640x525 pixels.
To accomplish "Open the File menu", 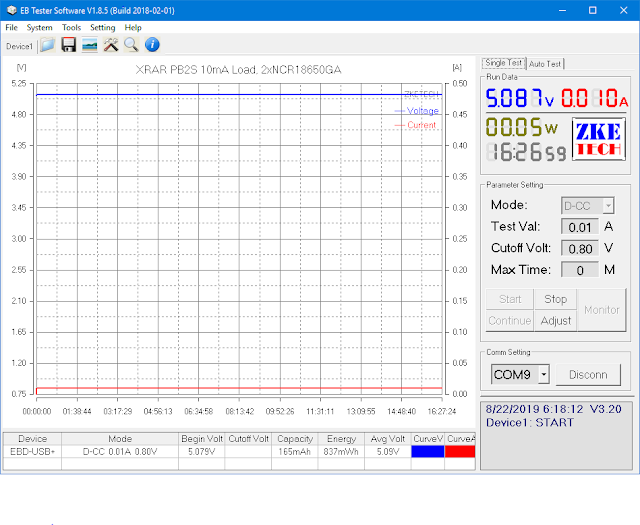I will click(11, 28).
